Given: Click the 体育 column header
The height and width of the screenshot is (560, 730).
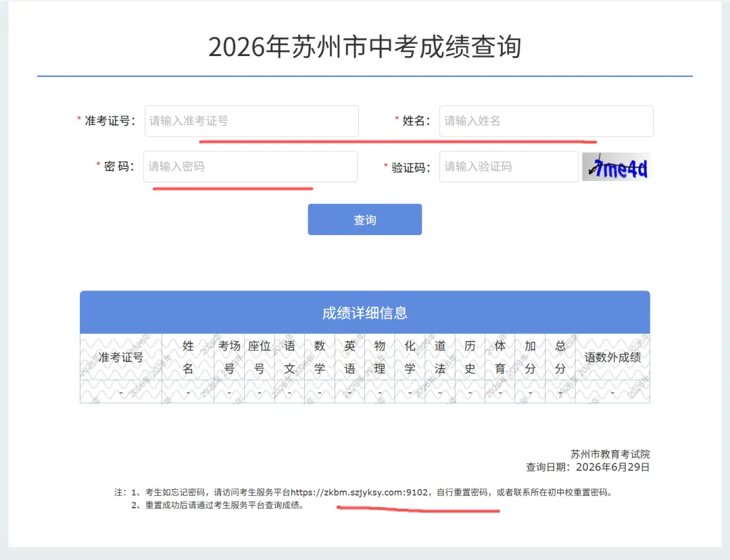Looking at the screenshot, I should (x=500, y=357).
